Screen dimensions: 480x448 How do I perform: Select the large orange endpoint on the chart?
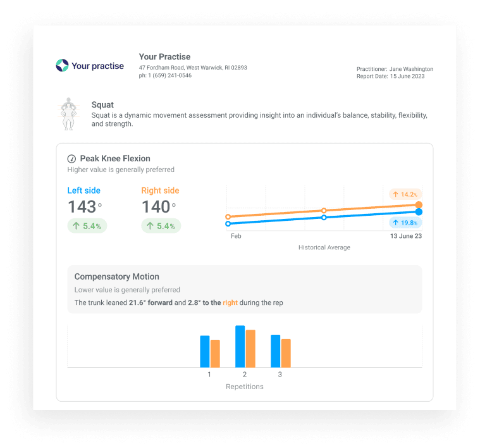(x=419, y=205)
